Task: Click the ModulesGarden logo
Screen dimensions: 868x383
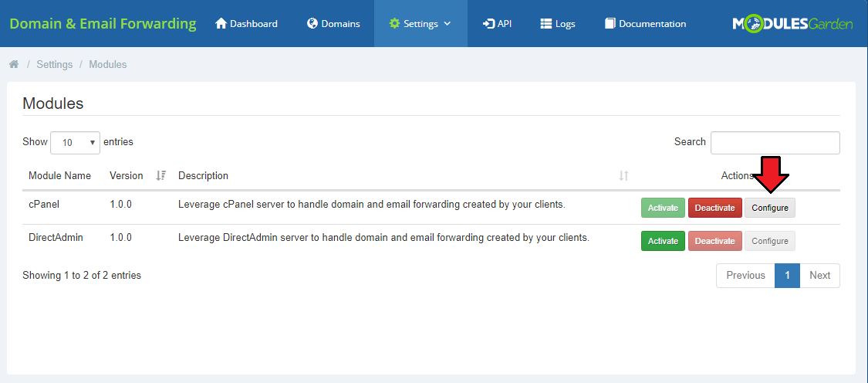Action: coord(792,24)
